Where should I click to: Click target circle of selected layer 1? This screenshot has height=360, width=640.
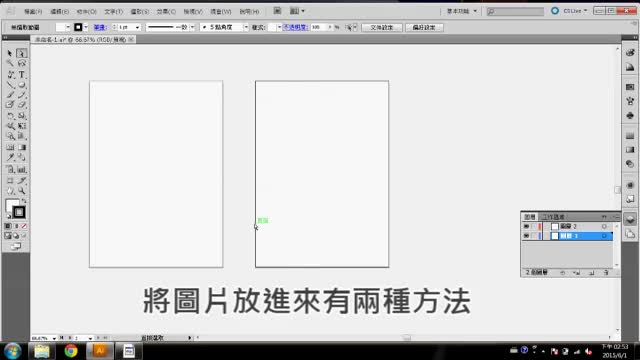coord(604,236)
